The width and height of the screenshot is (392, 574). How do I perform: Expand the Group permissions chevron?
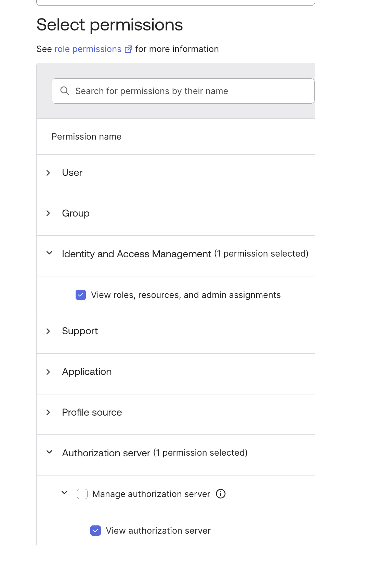point(48,213)
